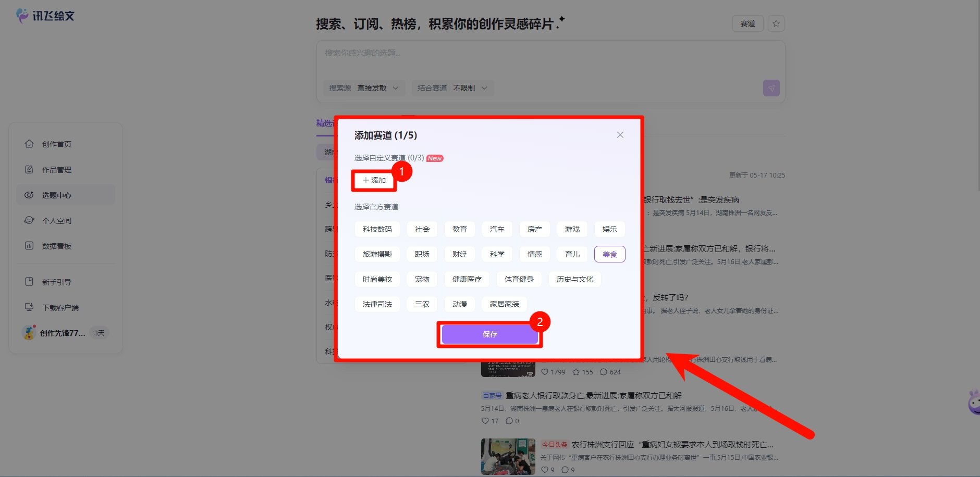Select the 时尚美妆 track tag
The image size is (980, 477).
pos(377,279)
